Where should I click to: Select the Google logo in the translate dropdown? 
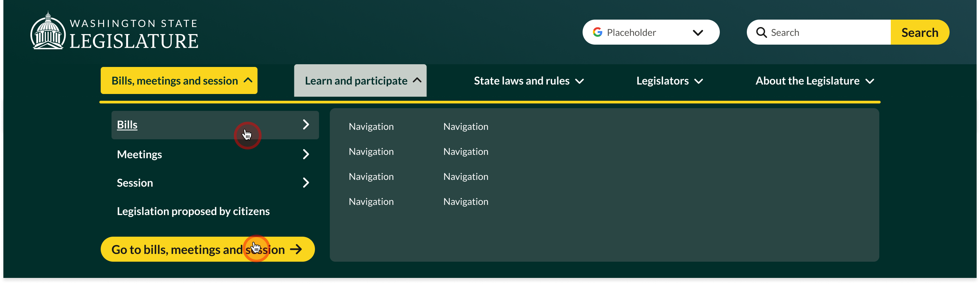click(x=598, y=32)
